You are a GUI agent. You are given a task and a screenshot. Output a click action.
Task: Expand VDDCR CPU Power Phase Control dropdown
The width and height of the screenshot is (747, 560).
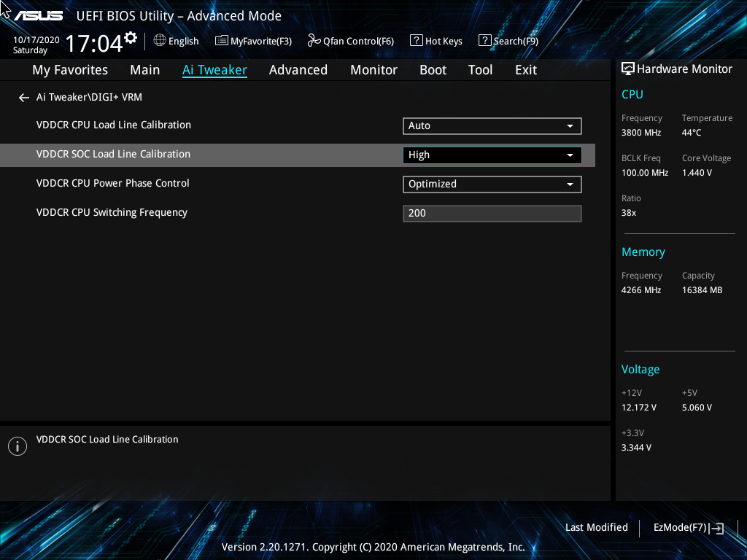[492, 184]
